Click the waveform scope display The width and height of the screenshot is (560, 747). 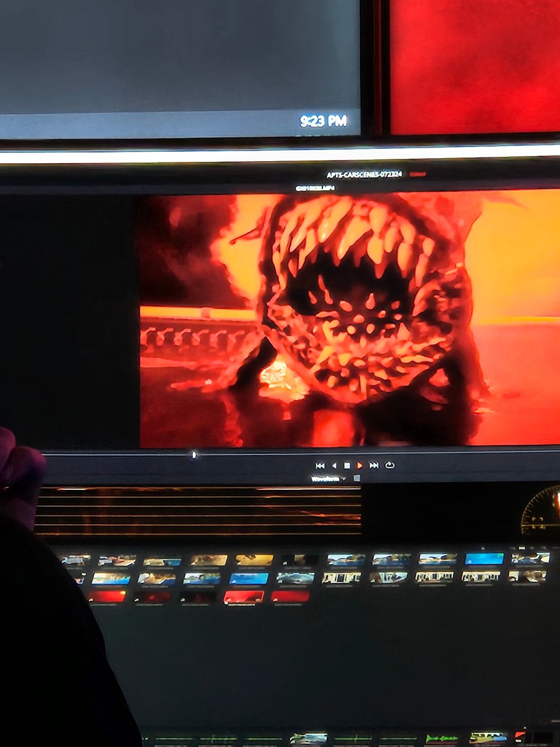pos(198,510)
